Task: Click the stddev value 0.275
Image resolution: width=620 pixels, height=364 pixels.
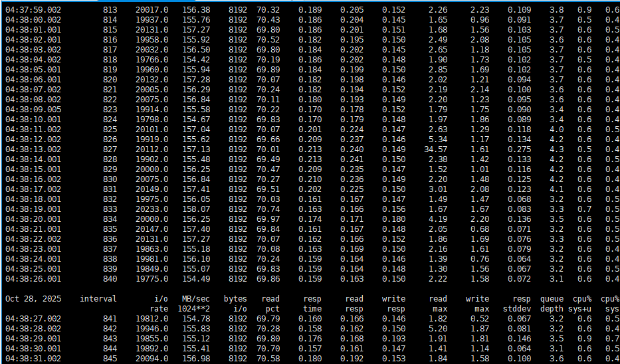Action: click(x=519, y=149)
